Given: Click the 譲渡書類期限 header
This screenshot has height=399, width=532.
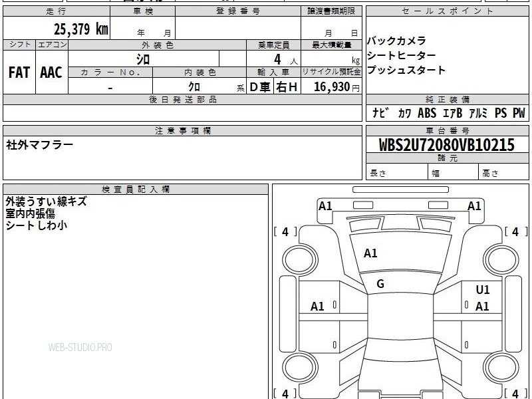Looking at the screenshot, I should [x=331, y=11].
